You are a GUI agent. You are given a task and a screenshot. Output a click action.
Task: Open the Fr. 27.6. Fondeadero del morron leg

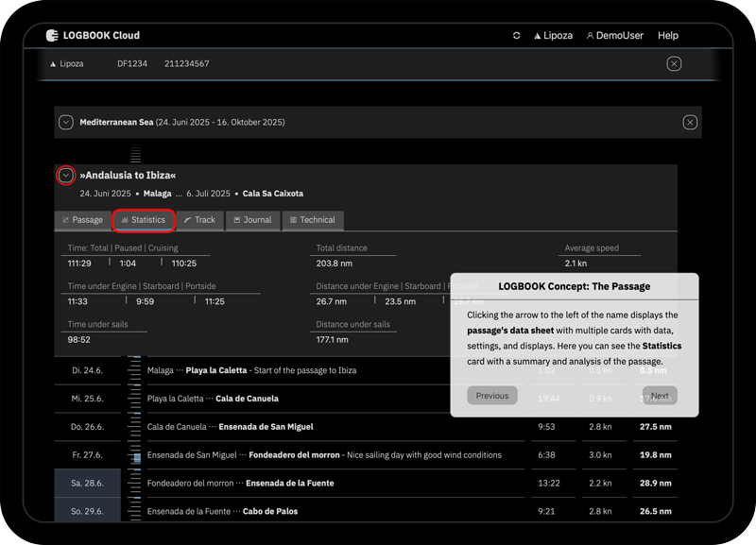324,454
